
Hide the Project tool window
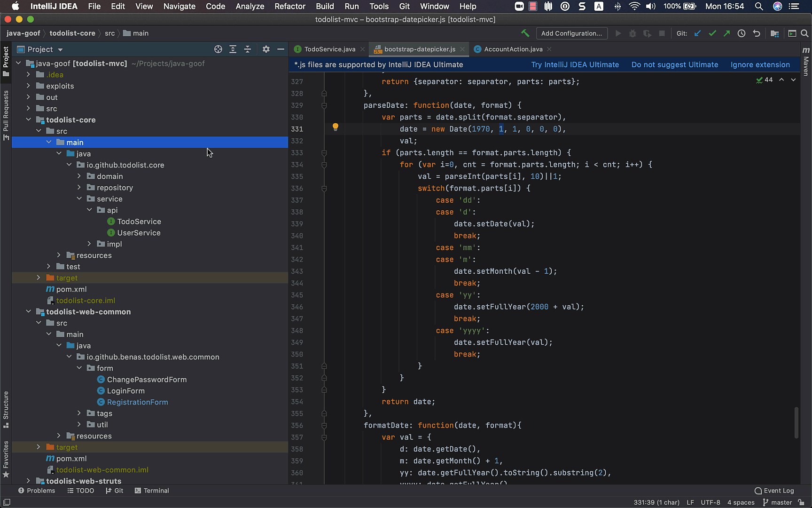[x=281, y=49]
